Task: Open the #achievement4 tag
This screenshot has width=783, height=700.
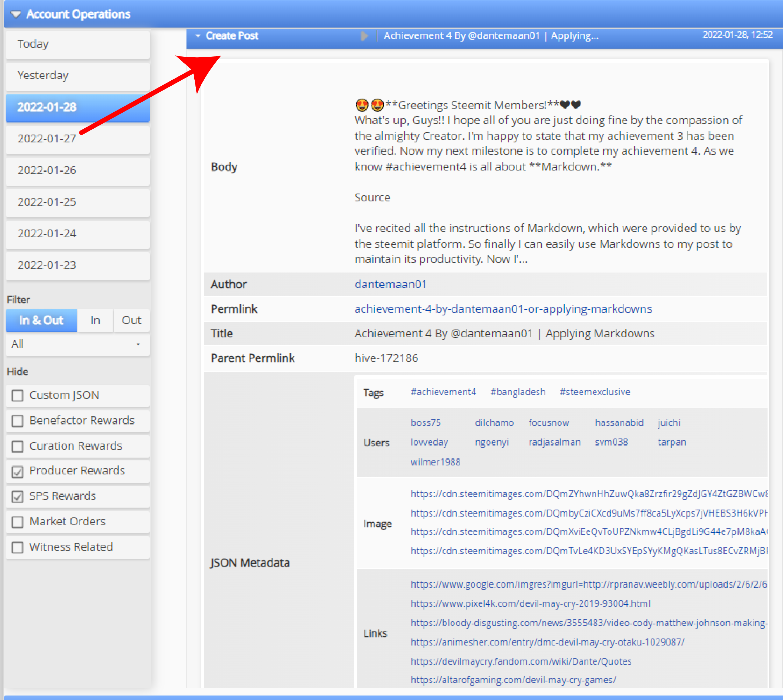Action: 443,392
